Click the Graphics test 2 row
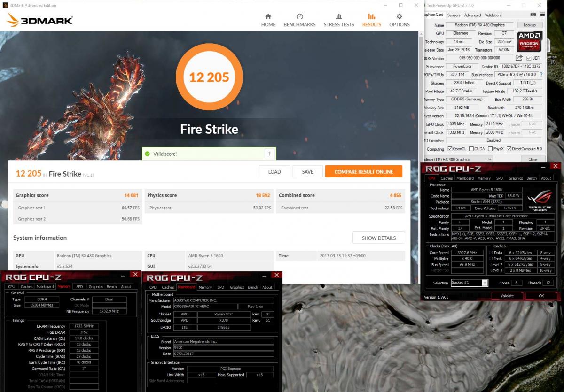 click(x=78, y=219)
